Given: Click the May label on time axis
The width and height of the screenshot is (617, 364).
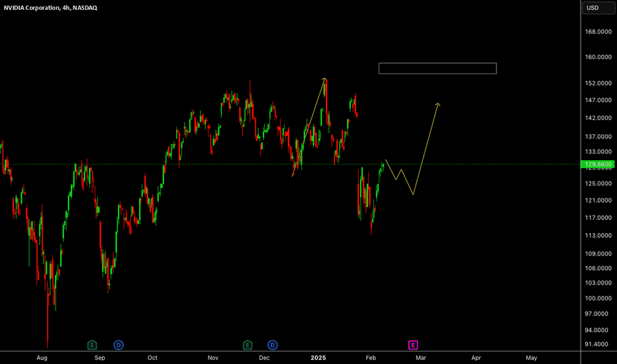Looking at the screenshot, I should point(531,357).
